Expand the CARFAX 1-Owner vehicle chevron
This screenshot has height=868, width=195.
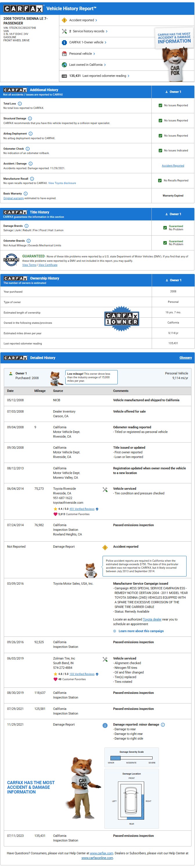click(105, 43)
